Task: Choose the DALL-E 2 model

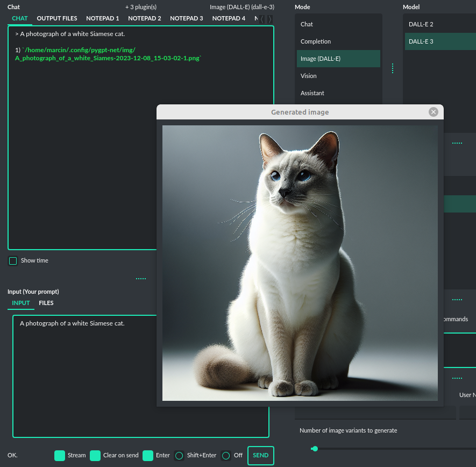Action: 421,24
